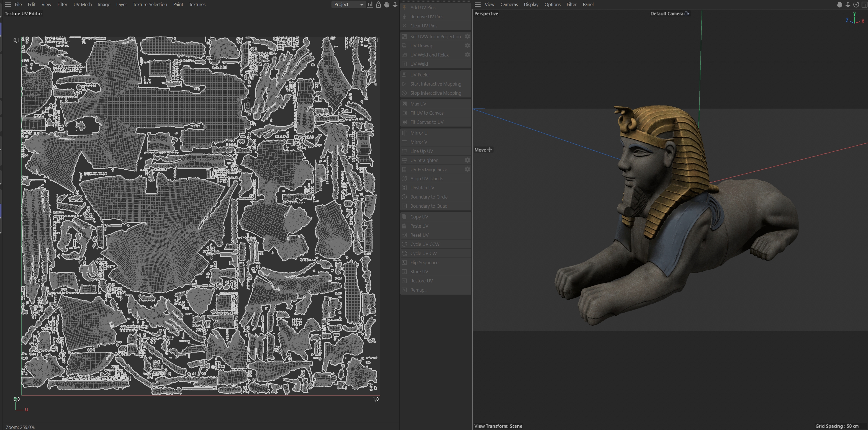Open the Cameras menu in the viewport
Screen dimensions: 868x430
(x=509, y=4)
